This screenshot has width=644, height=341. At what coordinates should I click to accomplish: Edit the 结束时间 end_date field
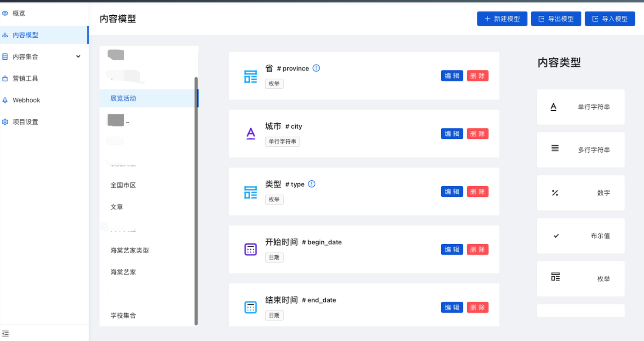(452, 307)
